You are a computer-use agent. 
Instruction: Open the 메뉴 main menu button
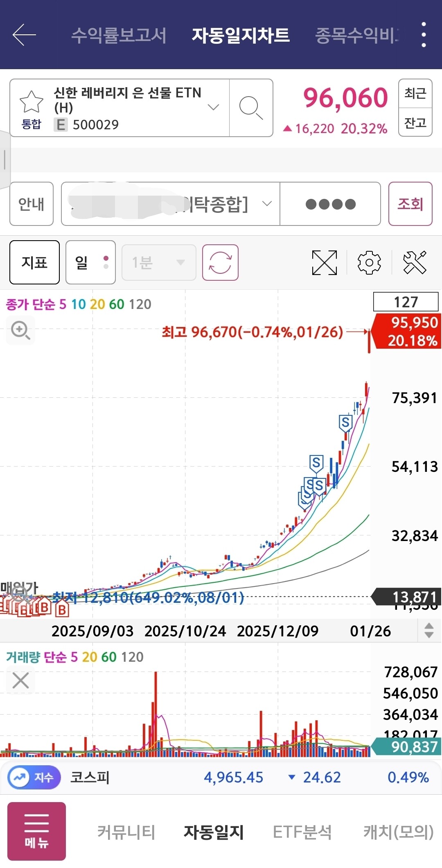tap(36, 831)
